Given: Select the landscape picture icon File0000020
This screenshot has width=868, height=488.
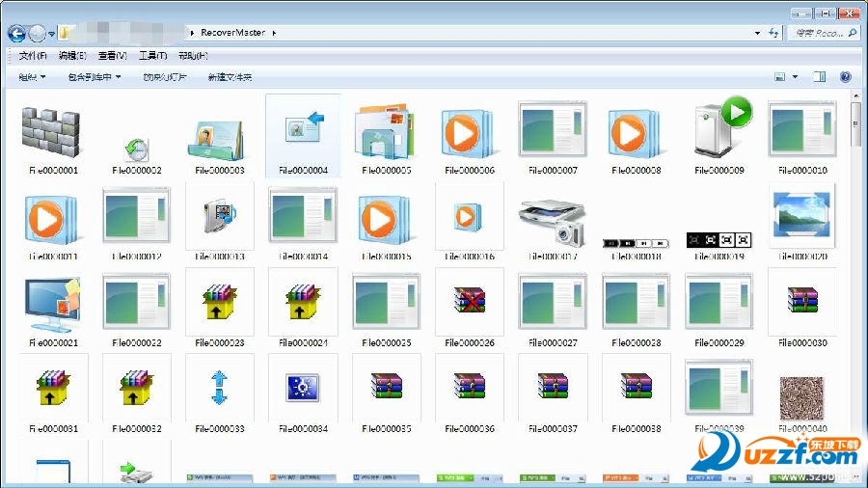Looking at the screenshot, I should 801,216.
